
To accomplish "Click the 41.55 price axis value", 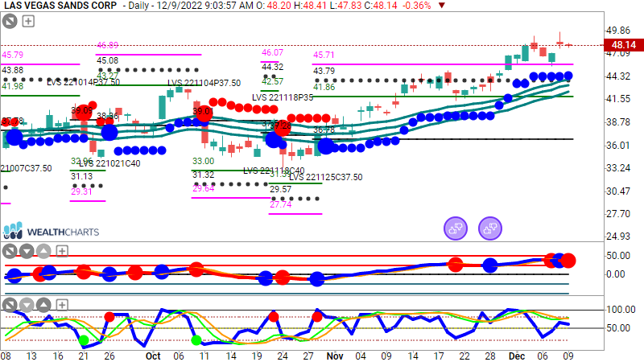I will tap(618, 99).
